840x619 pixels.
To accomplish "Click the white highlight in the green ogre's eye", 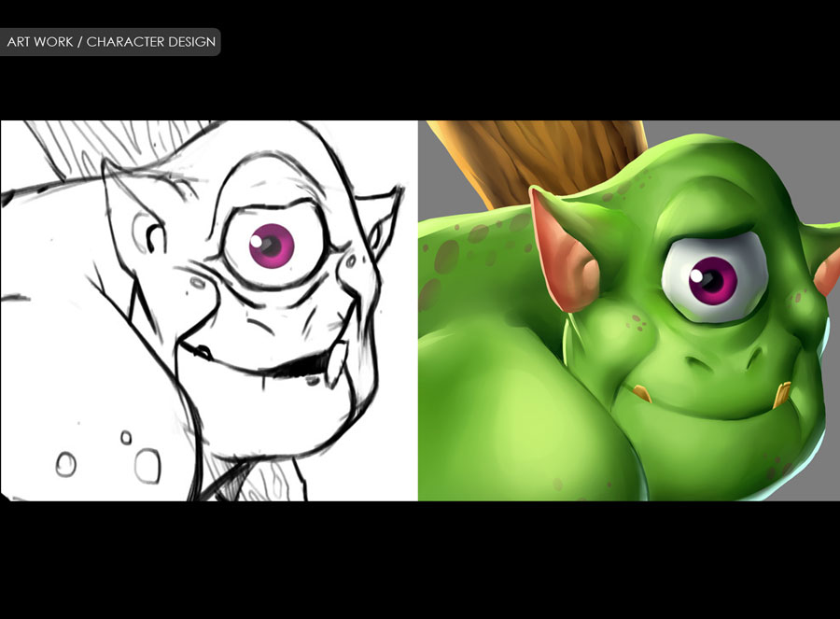I will coord(698,274).
